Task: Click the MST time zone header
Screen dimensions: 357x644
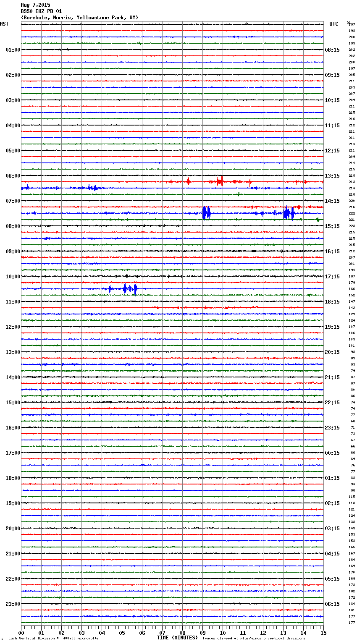Action: click(x=4, y=24)
